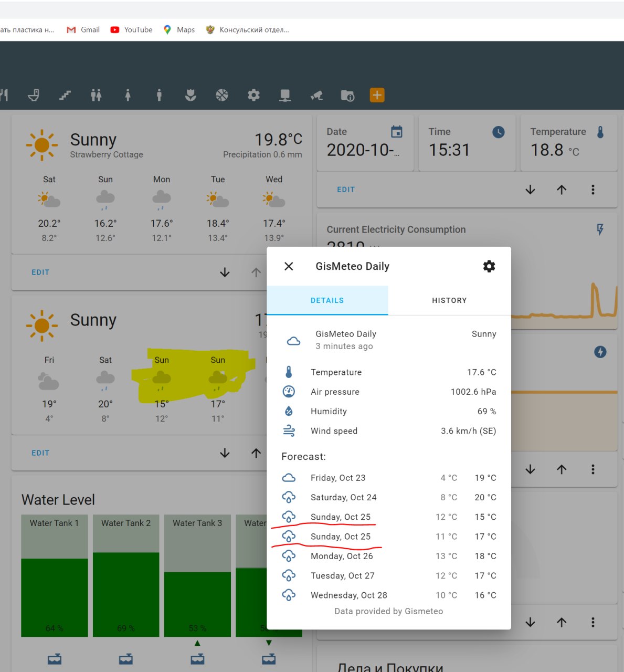The height and width of the screenshot is (672, 624).
Task: Open three-dot menu below the lightning graph card
Action: coord(593,469)
